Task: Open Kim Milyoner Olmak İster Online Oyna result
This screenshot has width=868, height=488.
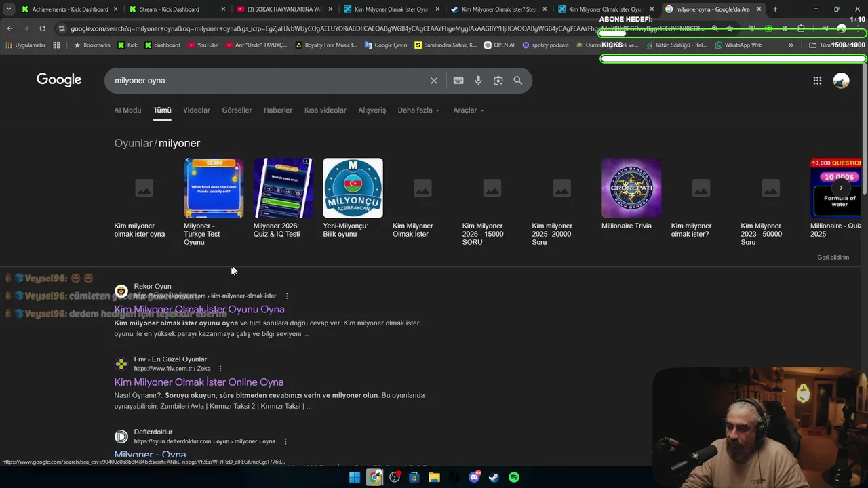Action: 199,382
